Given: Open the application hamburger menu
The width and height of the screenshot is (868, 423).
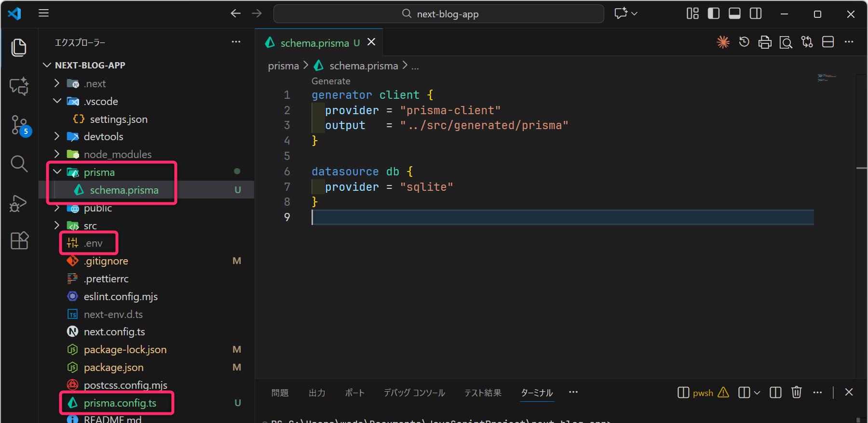Looking at the screenshot, I should coord(44,13).
